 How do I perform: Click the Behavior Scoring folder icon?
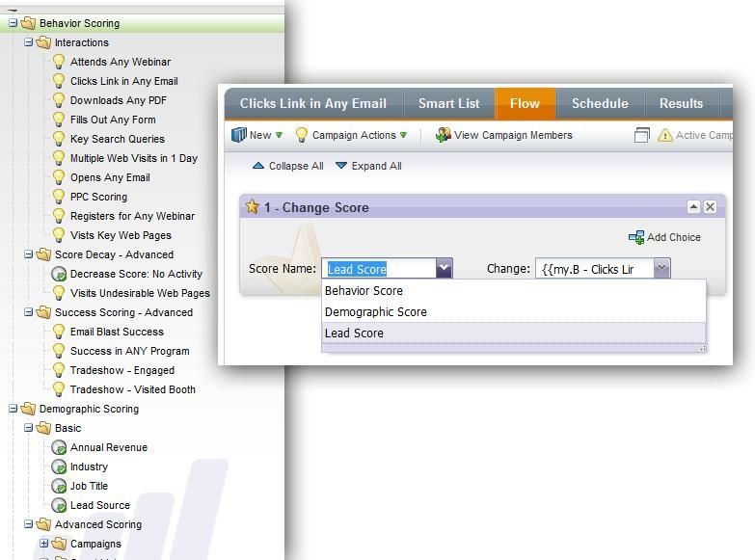[x=28, y=22]
